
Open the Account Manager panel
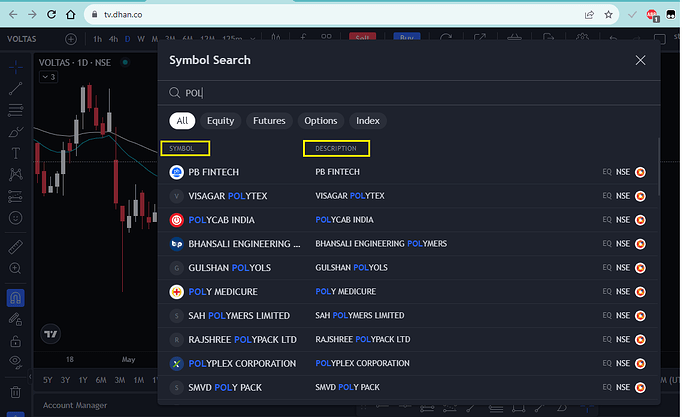point(75,405)
